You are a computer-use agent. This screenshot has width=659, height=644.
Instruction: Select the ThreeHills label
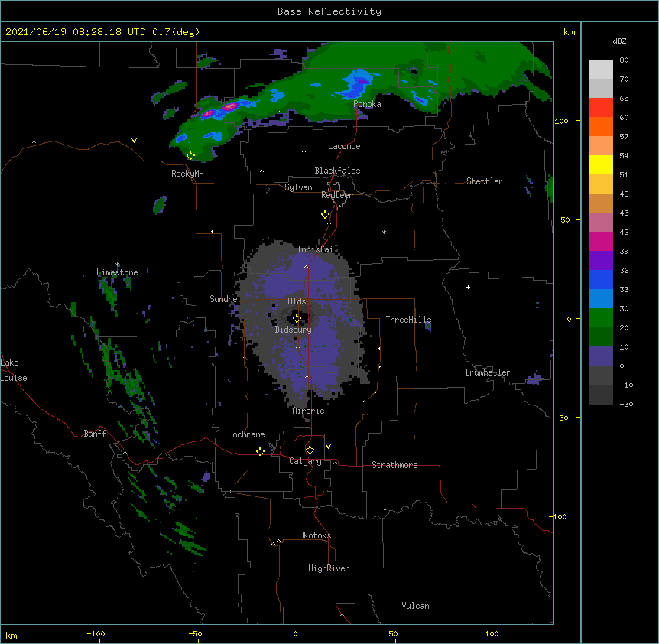408,320
